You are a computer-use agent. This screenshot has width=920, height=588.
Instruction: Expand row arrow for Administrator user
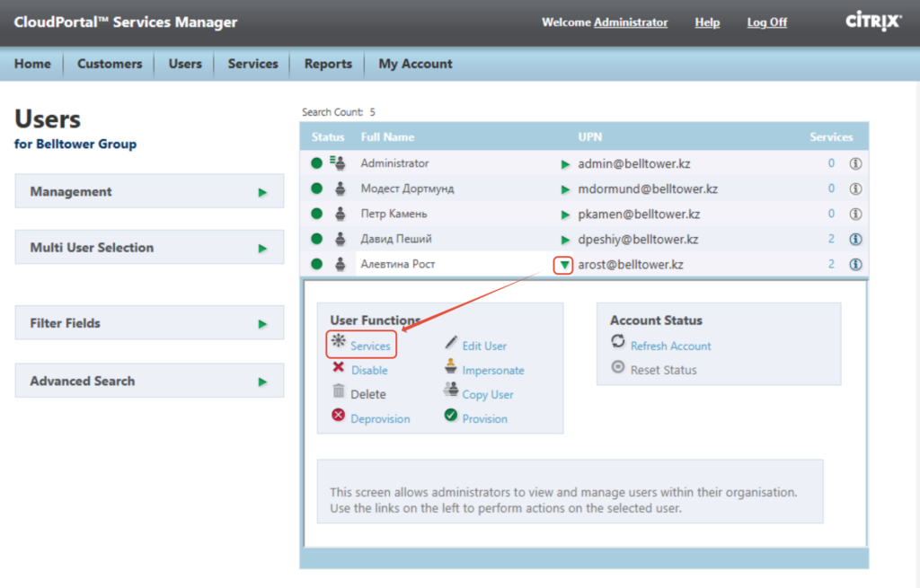click(x=565, y=164)
